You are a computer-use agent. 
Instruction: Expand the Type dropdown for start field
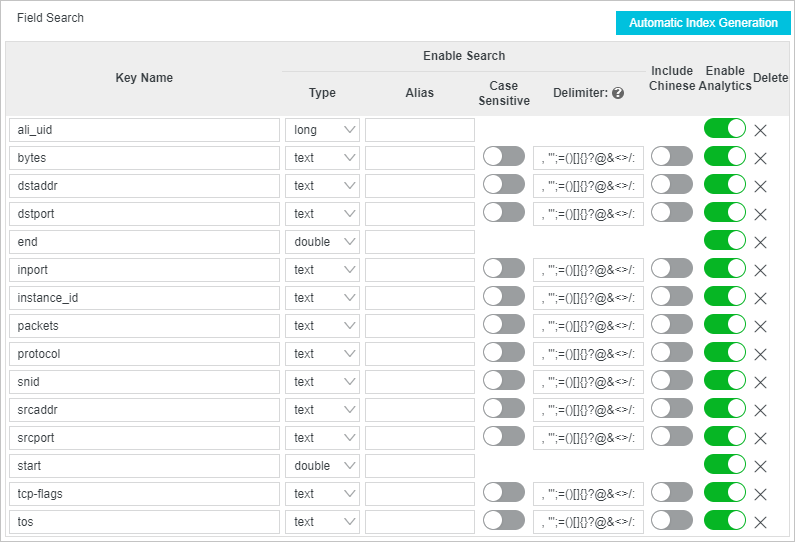[322, 466]
